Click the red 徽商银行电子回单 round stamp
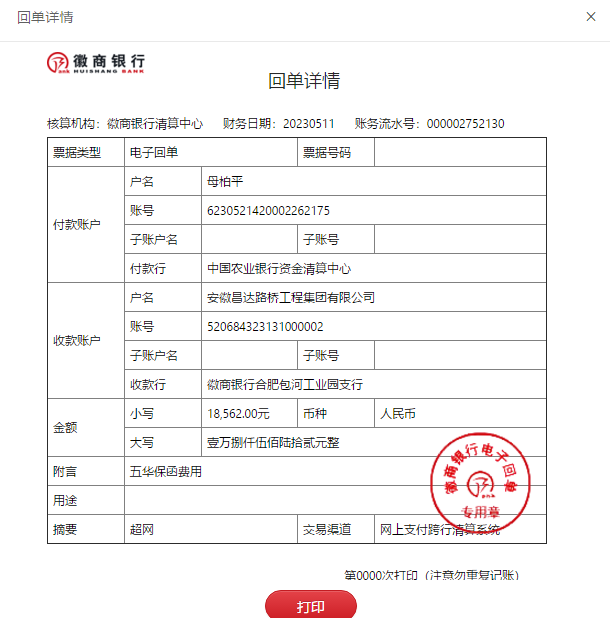 point(478,483)
